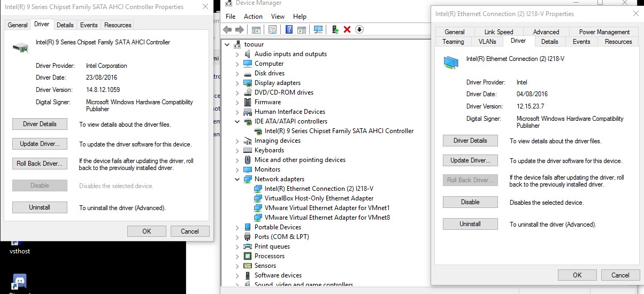The width and height of the screenshot is (644, 294).
Task: Expand the Imaging devices node
Action: [x=237, y=141]
